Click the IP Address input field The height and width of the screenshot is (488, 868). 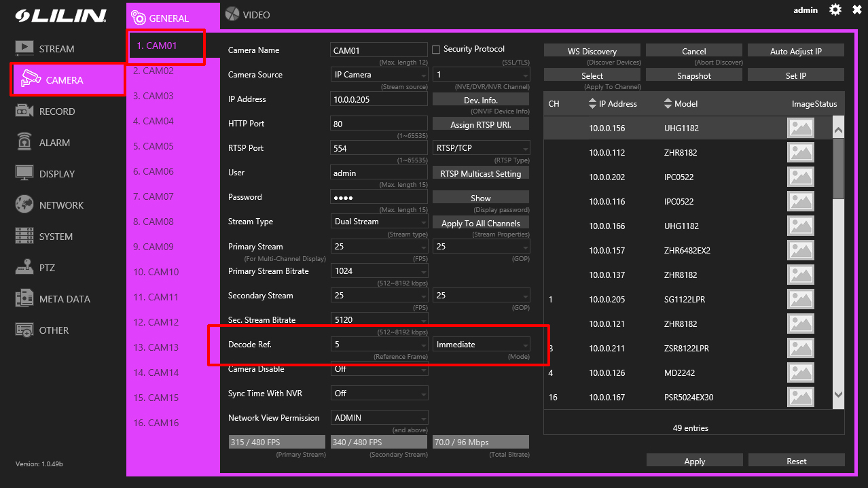click(379, 99)
